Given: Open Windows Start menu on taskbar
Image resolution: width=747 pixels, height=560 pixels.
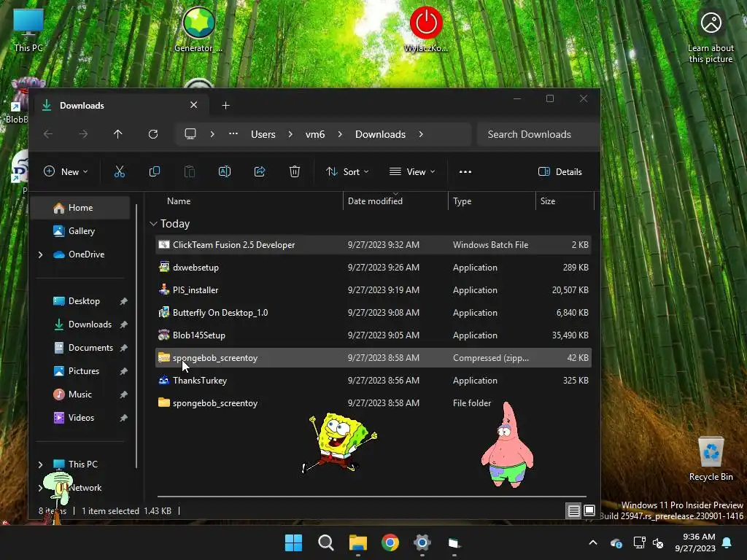Looking at the screenshot, I should [293, 542].
